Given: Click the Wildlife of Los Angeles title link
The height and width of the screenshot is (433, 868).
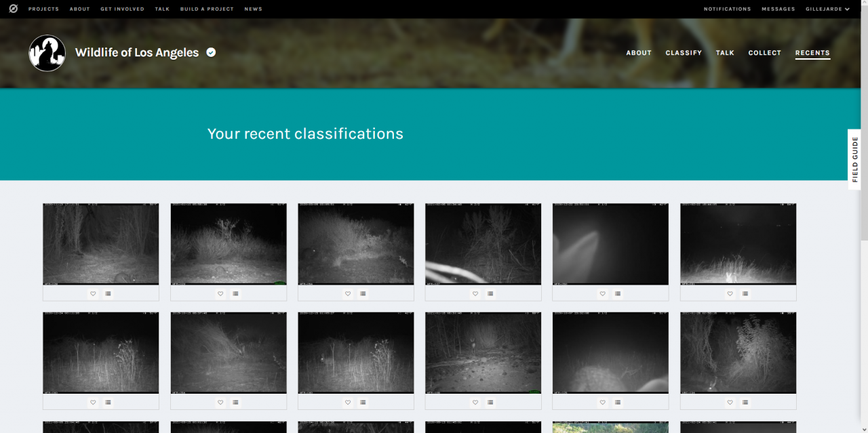Looking at the screenshot, I should coord(137,52).
